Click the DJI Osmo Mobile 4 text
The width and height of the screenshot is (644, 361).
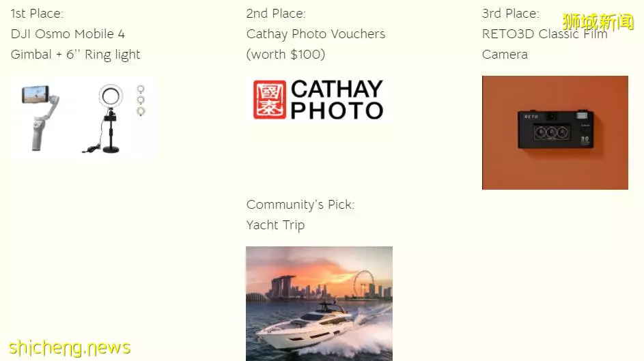[x=68, y=34]
